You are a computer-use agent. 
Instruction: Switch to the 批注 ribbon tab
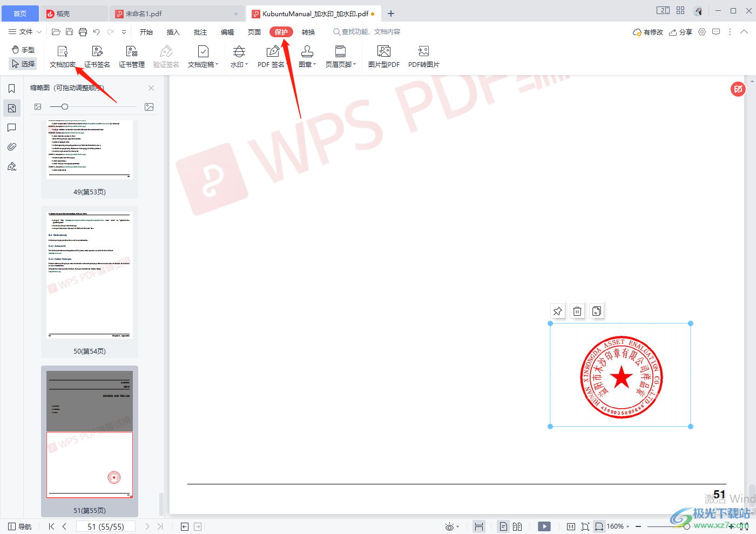pyautogui.click(x=200, y=32)
